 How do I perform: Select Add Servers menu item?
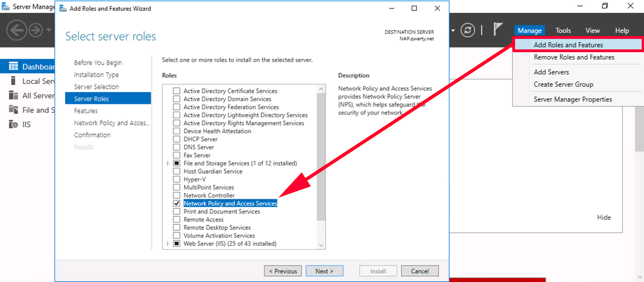click(578, 72)
